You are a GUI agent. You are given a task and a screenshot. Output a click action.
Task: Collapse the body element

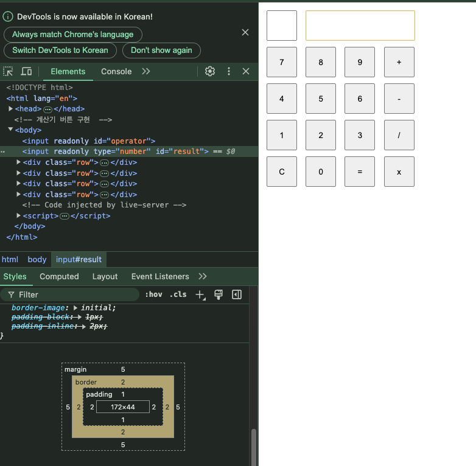point(10,130)
